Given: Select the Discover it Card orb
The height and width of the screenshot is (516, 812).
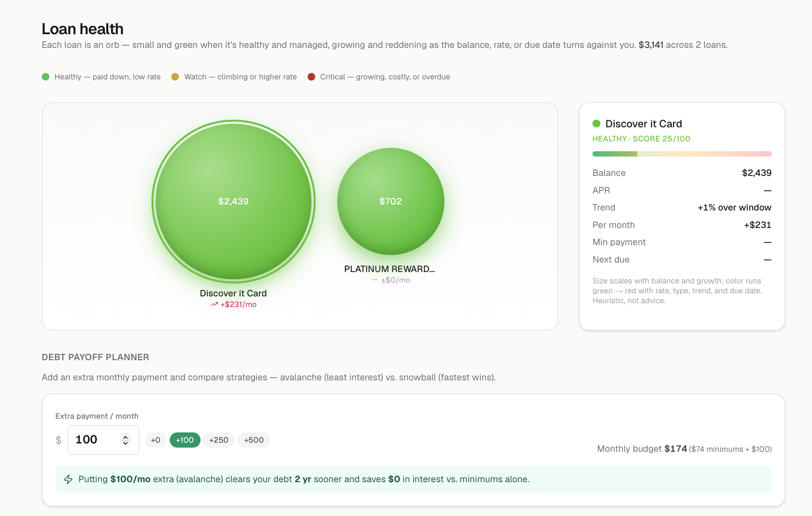Looking at the screenshot, I should pyautogui.click(x=233, y=201).
